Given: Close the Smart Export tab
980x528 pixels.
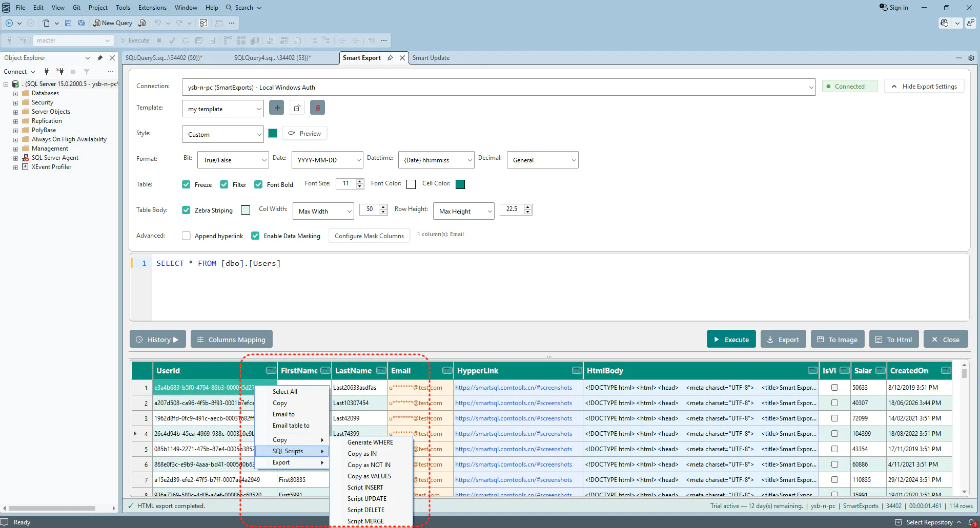Looking at the screenshot, I should (x=402, y=58).
